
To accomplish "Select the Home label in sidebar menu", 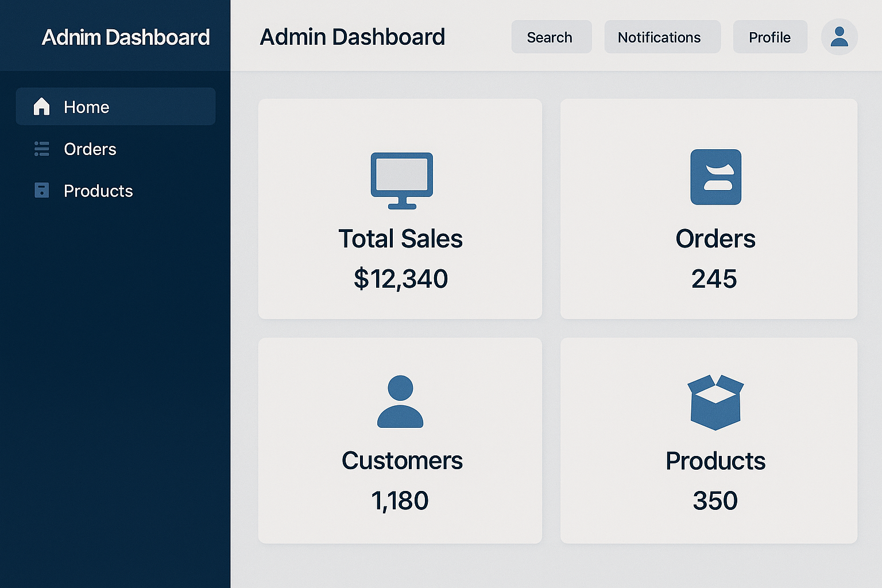I will pos(86,107).
